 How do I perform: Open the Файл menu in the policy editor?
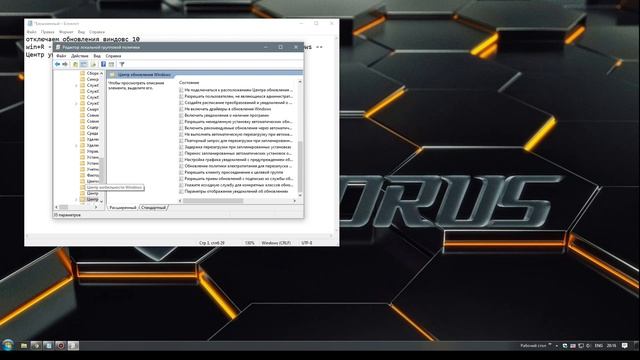click(61, 56)
